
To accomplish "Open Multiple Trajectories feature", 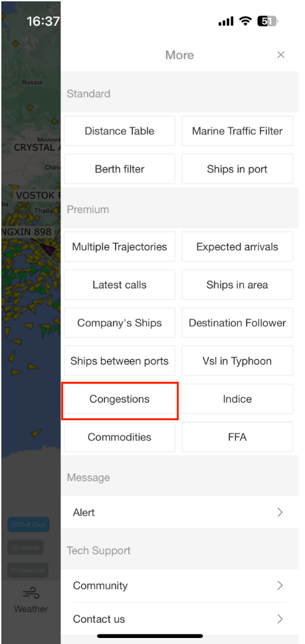I will (x=120, y=247).
